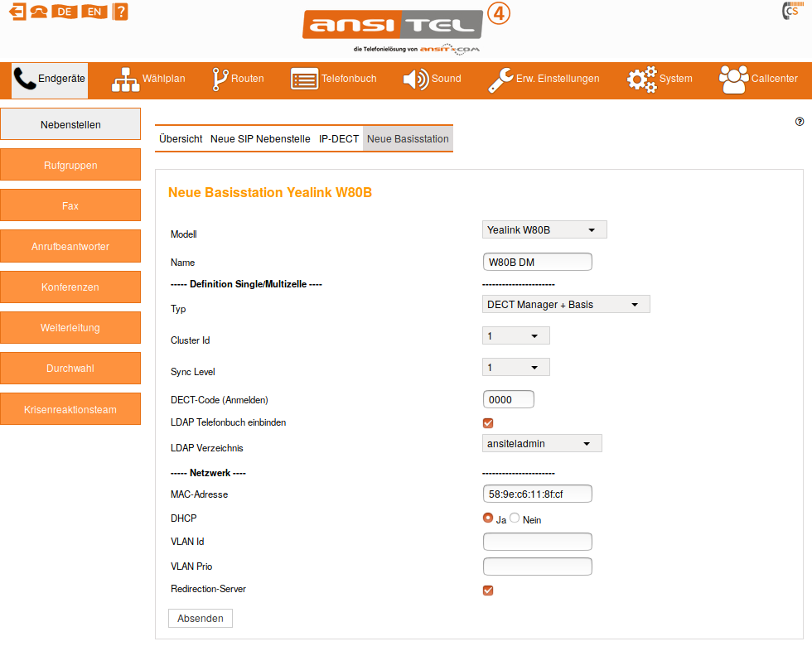Expand the Typ dropdown DECT Manager + Basis
Image resolution: width=812 pixels, height=651 pixels.
point(566,304)
